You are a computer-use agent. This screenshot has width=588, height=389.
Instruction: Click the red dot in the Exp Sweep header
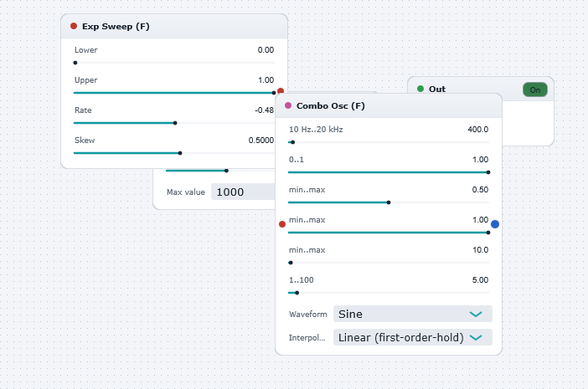pos(74,26)
